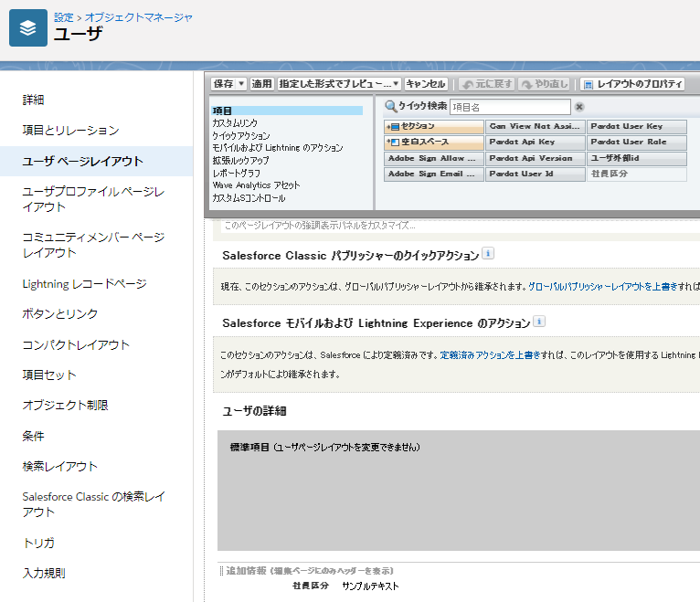Click the quick find magnifier icon

pos(390,107)
